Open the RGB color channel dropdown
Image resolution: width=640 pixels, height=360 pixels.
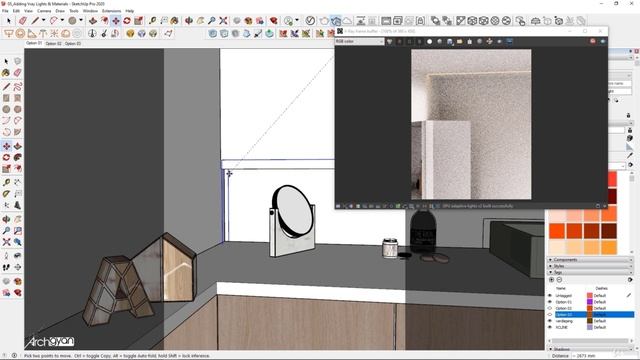[x=359, y=42]
